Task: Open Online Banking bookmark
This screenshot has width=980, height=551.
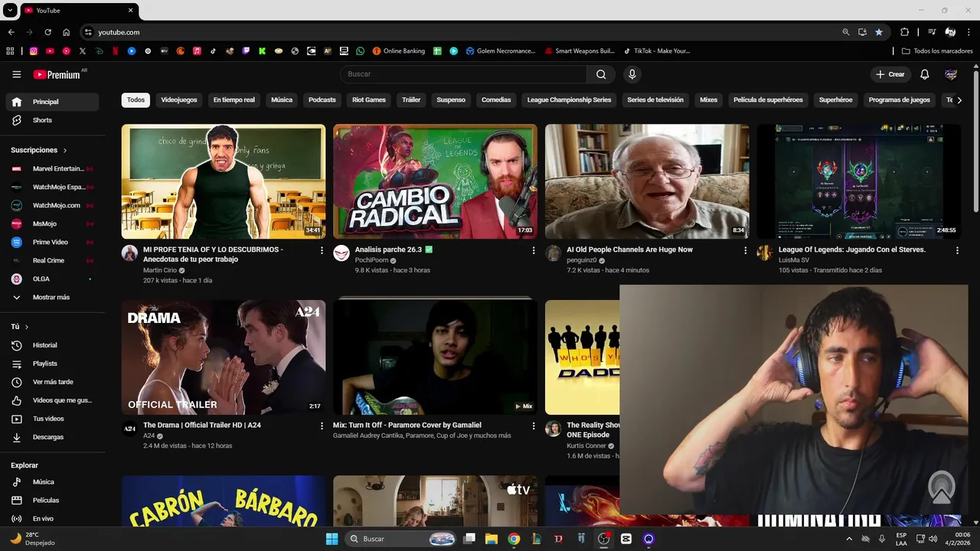Action: coord(398,51)
